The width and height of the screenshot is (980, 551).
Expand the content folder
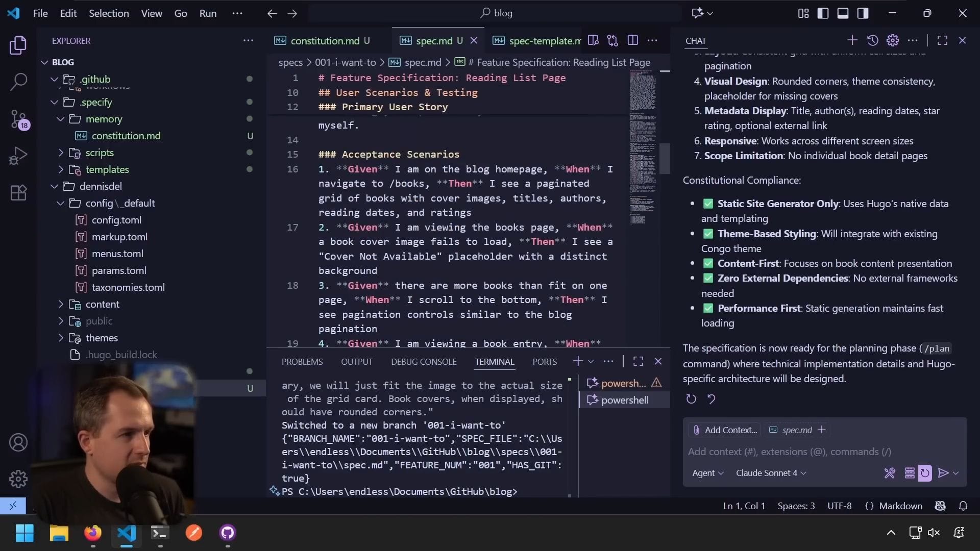102,304
